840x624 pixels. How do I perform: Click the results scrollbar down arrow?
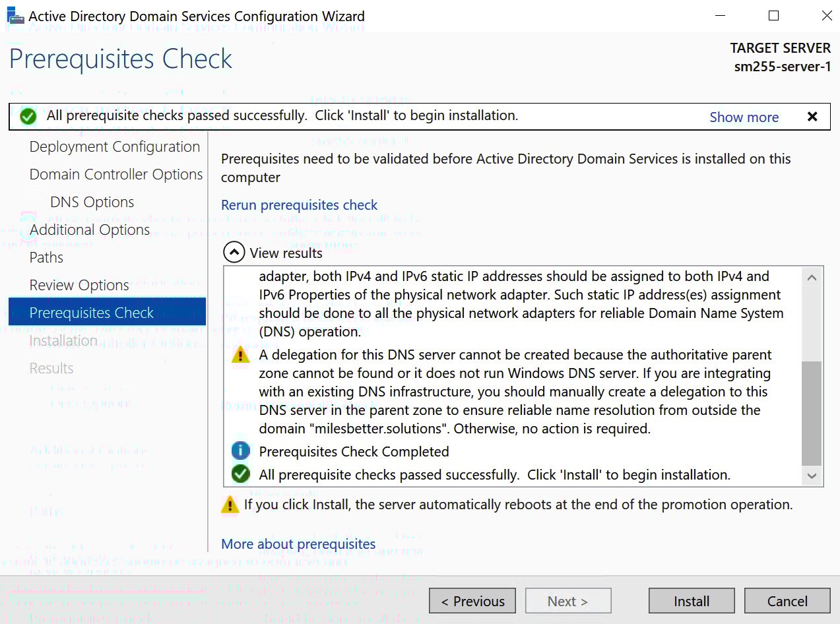[x=812, y=476]
